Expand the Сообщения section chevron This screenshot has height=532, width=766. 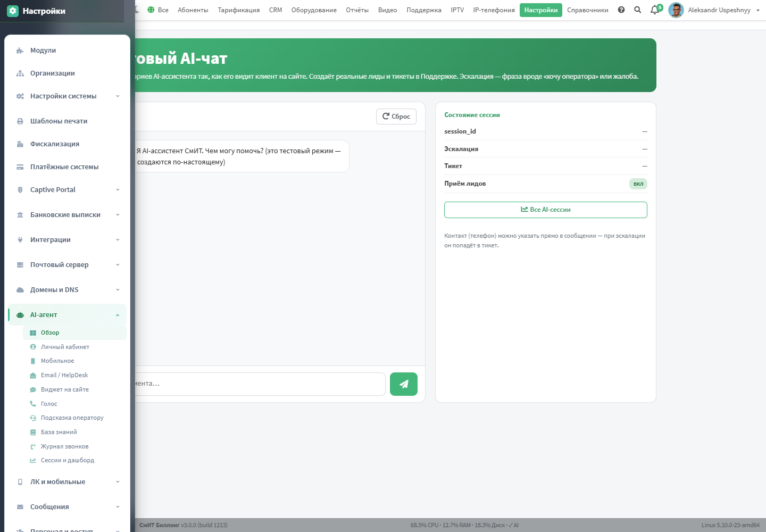118,507
